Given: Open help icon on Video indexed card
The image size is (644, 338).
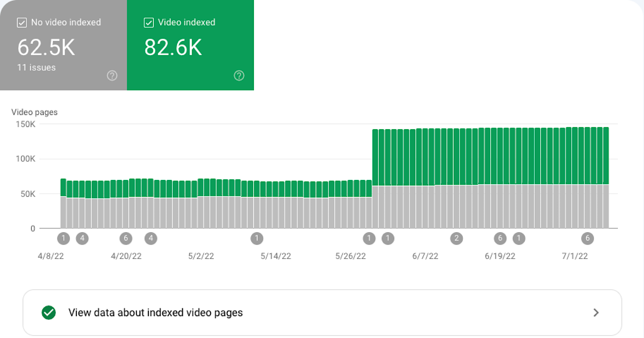Looking at the screenshot, I should [x=239, y=75].
